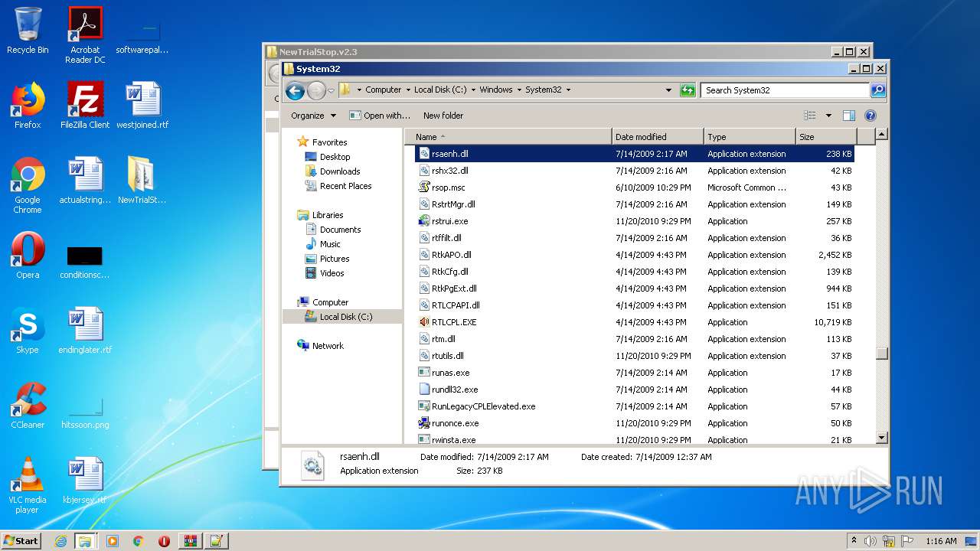The image size is (980, 551).
Task: Click the search magnifier icon
Action: click(x=878, y=90)
